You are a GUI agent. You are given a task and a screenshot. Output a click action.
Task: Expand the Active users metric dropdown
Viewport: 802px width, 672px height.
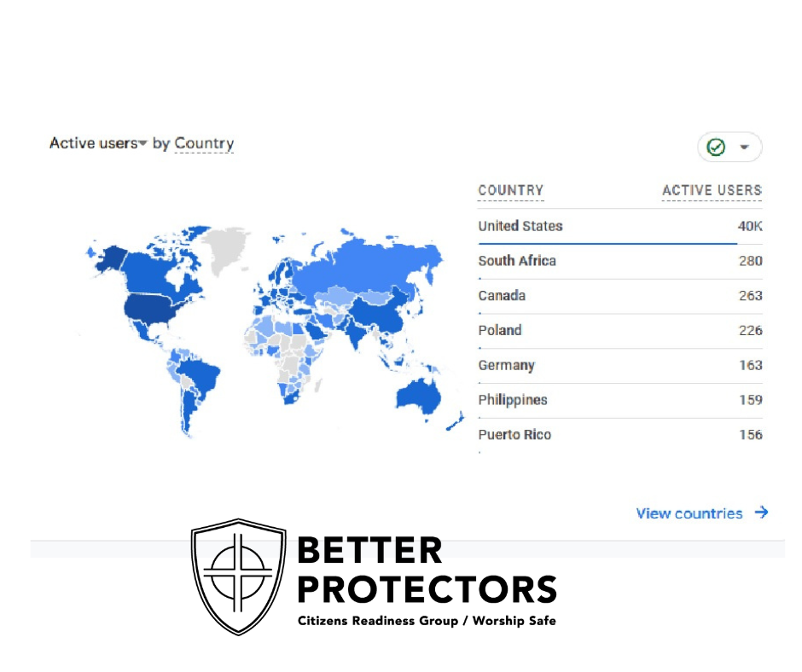click(x=143, y=144)
